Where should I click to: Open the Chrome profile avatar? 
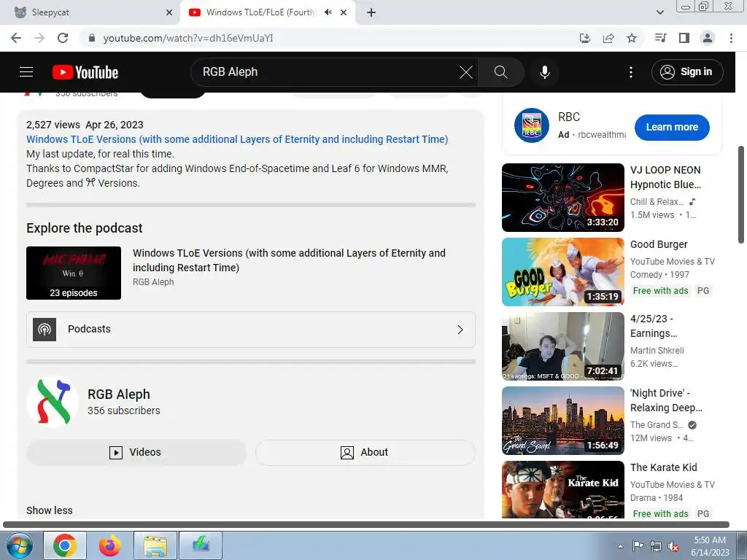[707, 38]
